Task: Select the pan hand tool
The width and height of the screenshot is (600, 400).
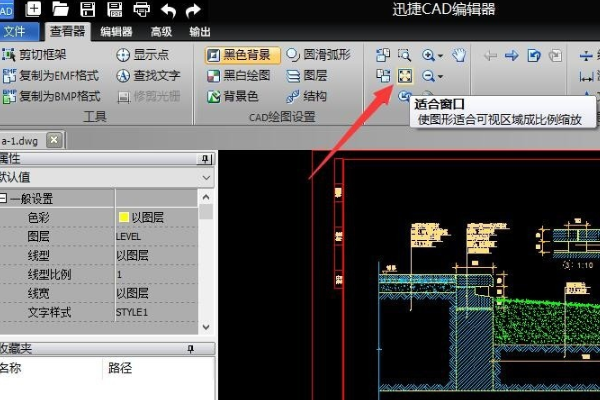Action: tap(459, 56)
